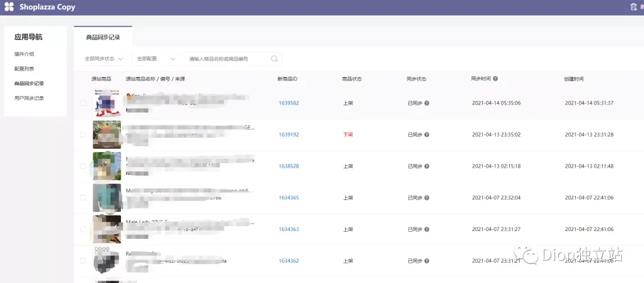The height and width of the screenshot is (283, 644).
Task: Select the 商品同步记录 tab
Action: coord(103,38)
